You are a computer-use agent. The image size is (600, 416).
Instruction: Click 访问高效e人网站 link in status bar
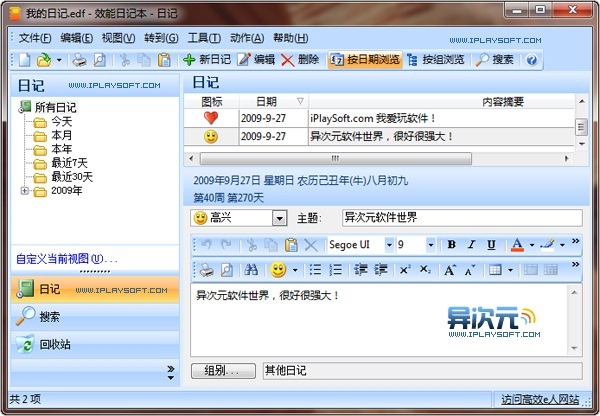point(540,400)
